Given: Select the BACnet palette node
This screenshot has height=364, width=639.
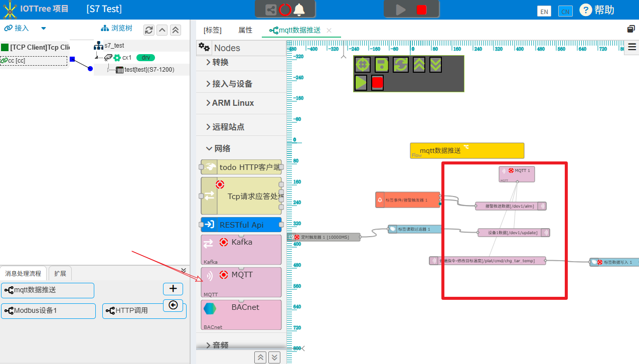Looking at the screenshot, I should coord(241,315).
